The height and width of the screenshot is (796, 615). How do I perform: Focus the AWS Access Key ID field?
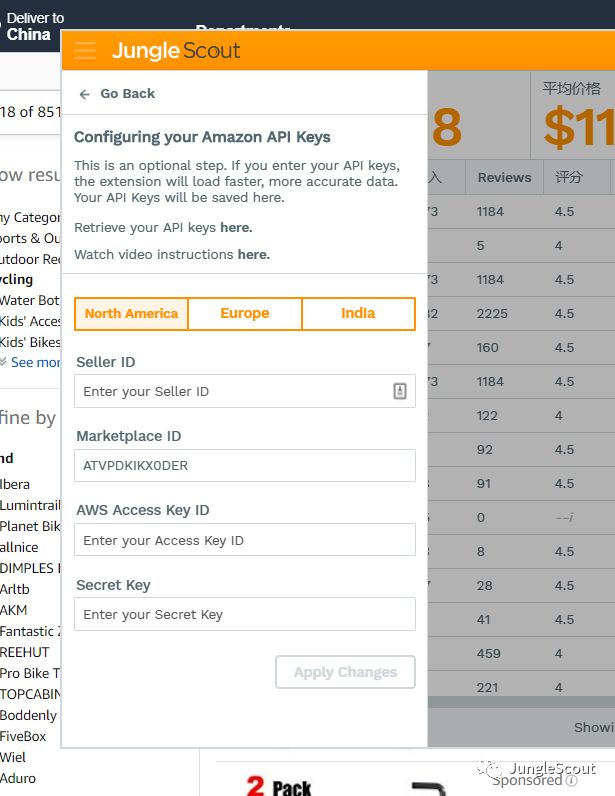tap(245, 540)
